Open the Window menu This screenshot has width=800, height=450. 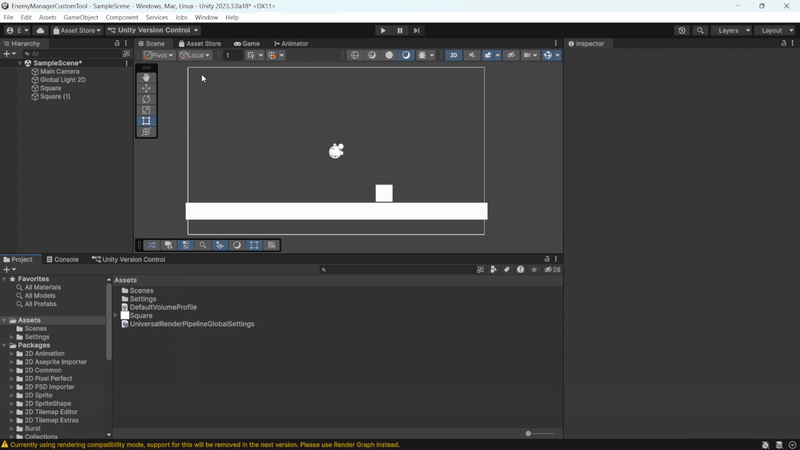pyautogui.click(x=206, y=17)
